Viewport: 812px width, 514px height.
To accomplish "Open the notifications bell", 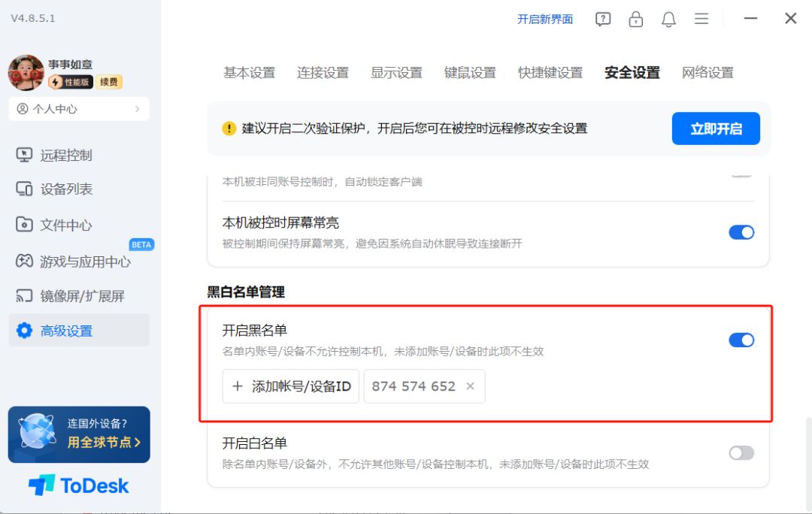I will [668, 19].
